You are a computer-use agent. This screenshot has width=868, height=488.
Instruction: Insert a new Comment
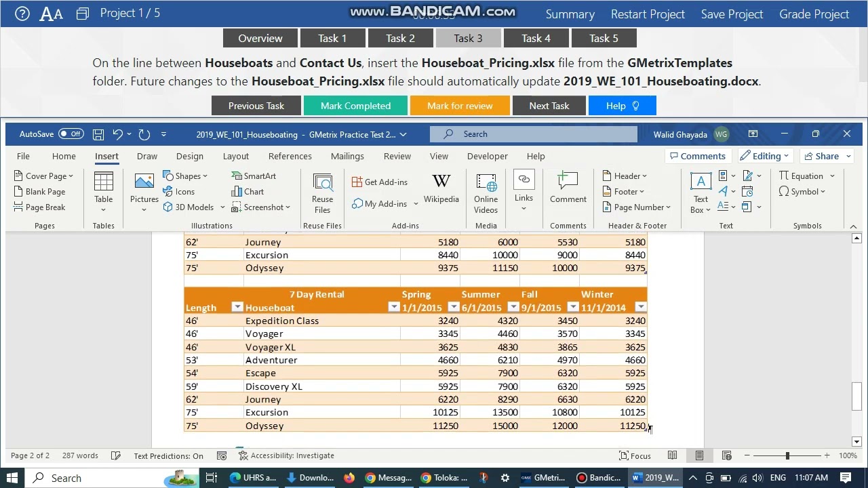(x=568, y=188)
